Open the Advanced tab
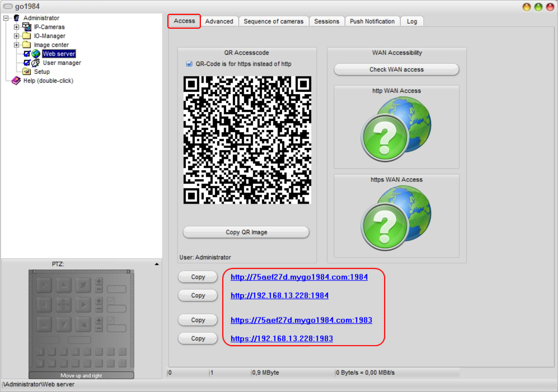Image resolution: width=558 pixels, height=392 pixels. (x=219, y=21)
